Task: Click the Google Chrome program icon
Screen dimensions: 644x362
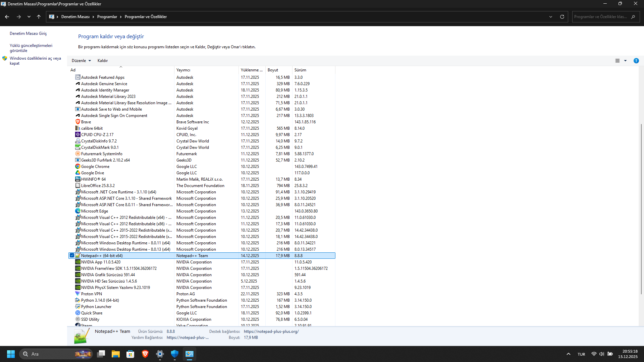Action: point(78,167)
